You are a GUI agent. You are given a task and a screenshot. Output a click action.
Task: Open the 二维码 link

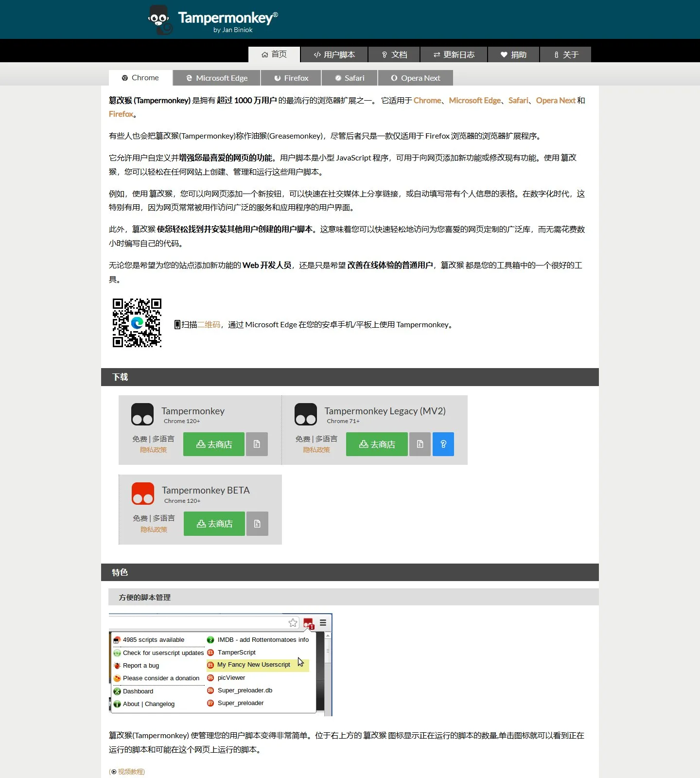pyautogui.click(x=209, y=324)
